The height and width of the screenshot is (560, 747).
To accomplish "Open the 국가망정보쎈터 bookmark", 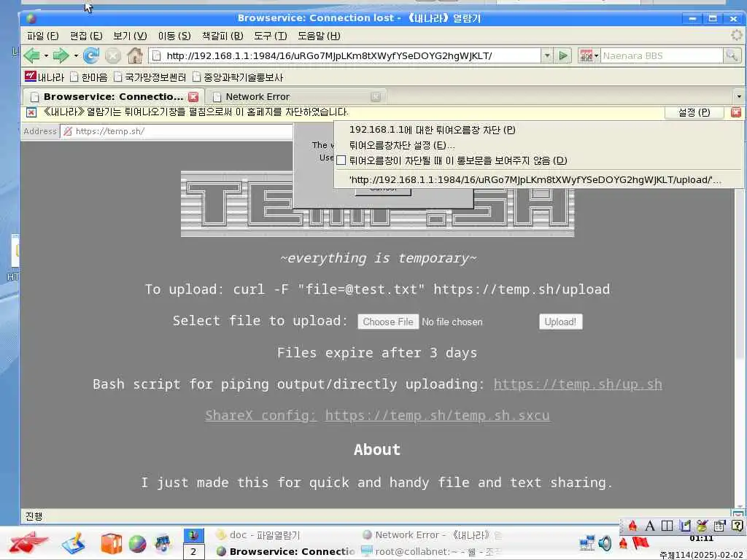I will (x=150, y=77).
